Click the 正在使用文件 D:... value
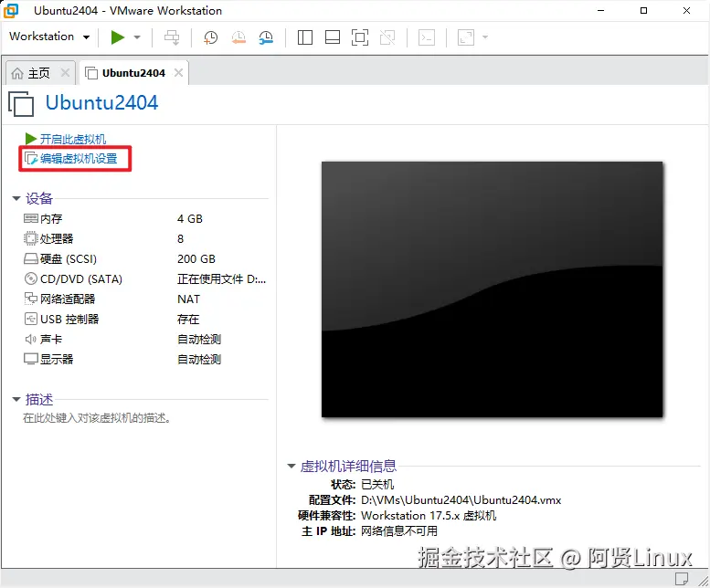The image size is (710, 588). click(221, 279)
